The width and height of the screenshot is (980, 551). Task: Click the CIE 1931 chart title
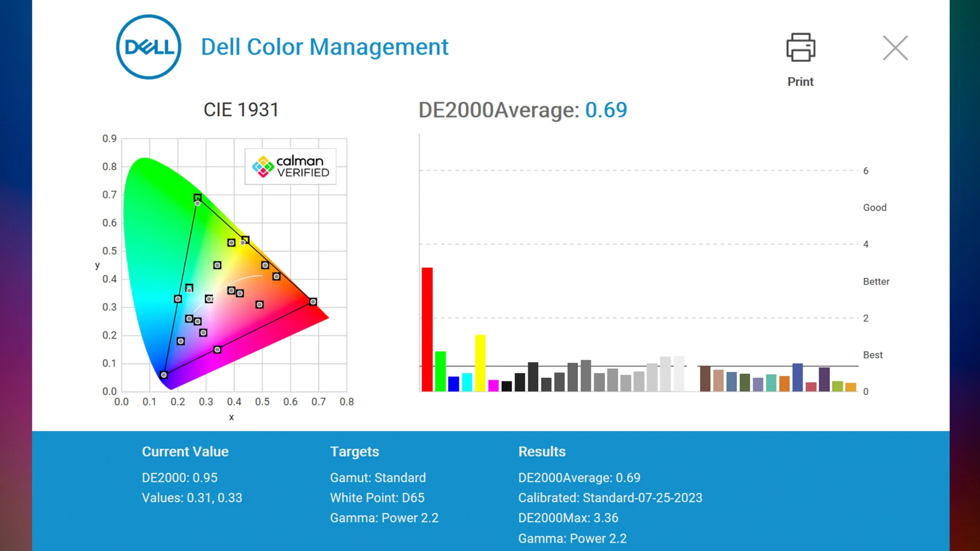coord(241,110)
